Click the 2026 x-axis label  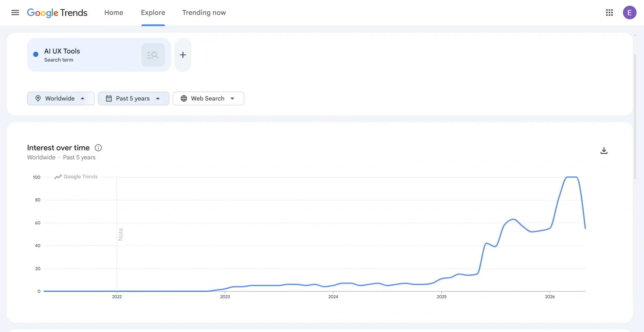(550, 297)
